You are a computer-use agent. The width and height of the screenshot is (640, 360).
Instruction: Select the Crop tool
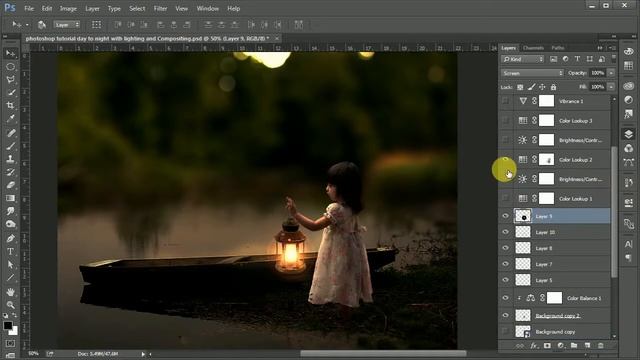[11, 105]
